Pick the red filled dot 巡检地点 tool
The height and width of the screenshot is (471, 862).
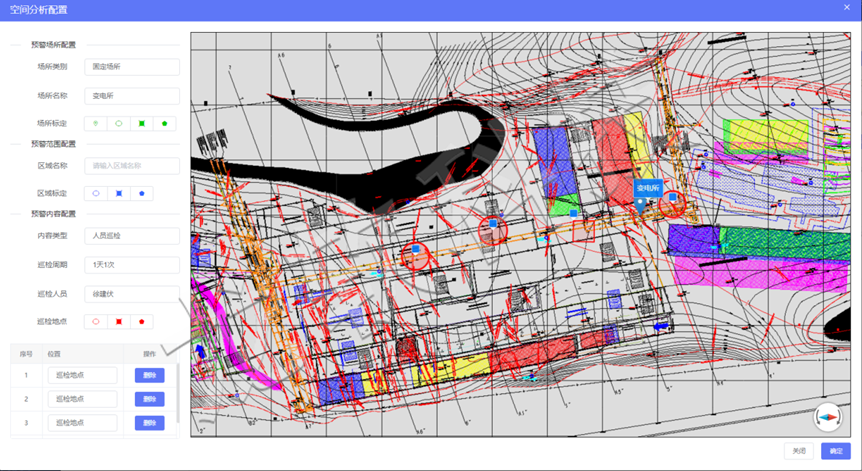(x=142, y=322)
